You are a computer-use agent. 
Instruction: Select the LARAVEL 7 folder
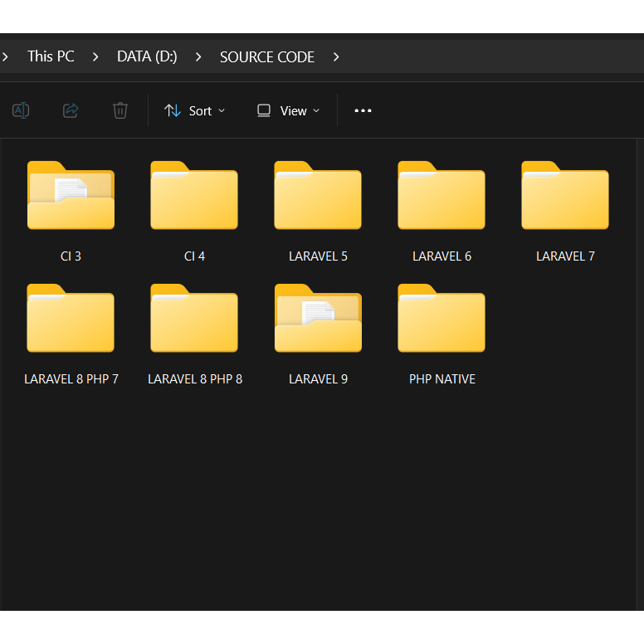(x=565, y=197)
